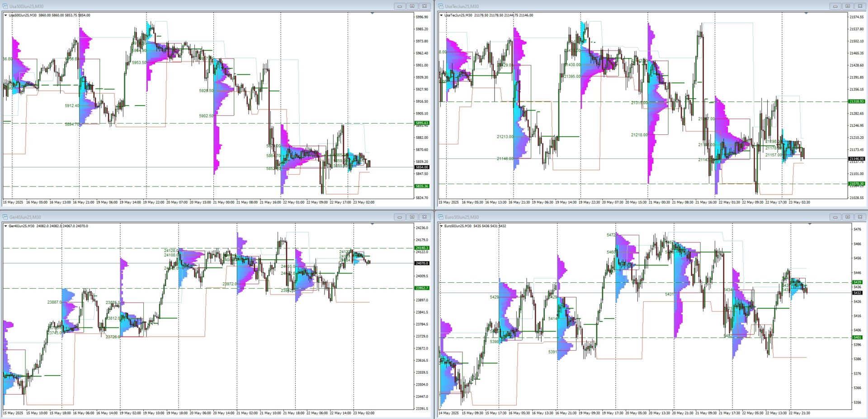Image resolution: width=868 pixels, height=419 pixels.
Task: Click the green 23952.7 price label
Action: coord(422,288)
